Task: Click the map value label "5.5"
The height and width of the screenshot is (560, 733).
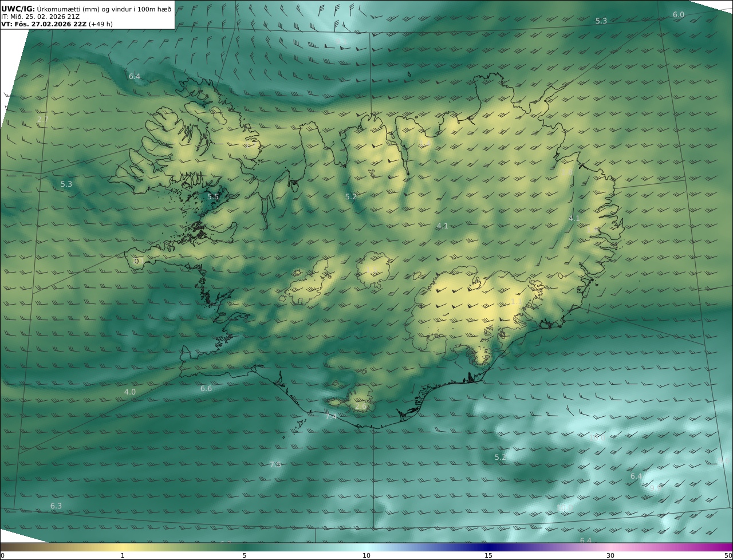Action: point(213,196)
